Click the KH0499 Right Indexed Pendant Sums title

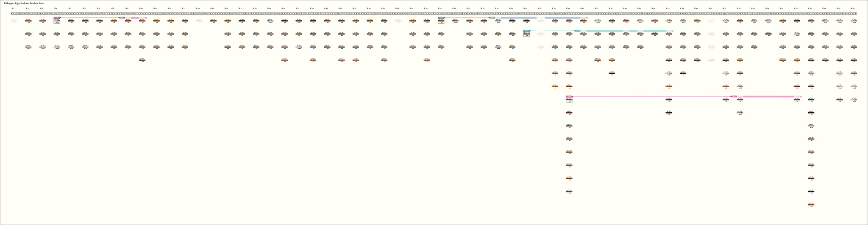click(24, 3)
